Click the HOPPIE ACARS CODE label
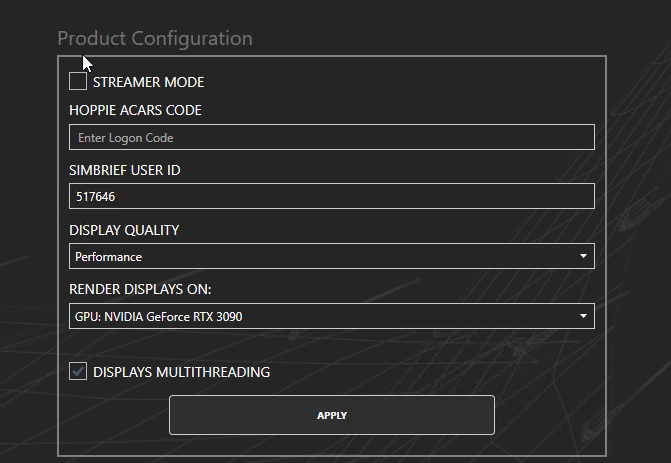The height and width of the screenshot is (463, 671). (135, 110)
